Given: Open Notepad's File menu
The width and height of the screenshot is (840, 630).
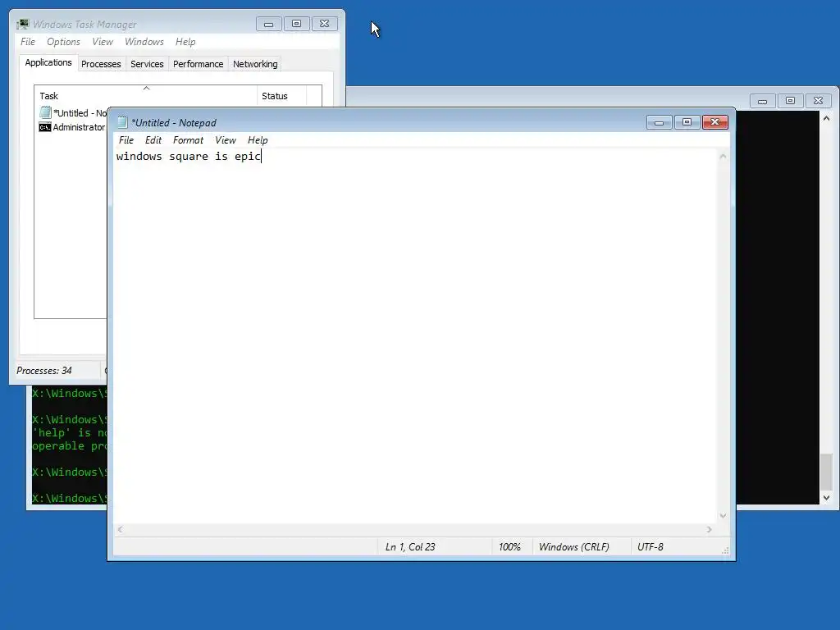Looking at the screenshot, I should [x=126, y=140].
